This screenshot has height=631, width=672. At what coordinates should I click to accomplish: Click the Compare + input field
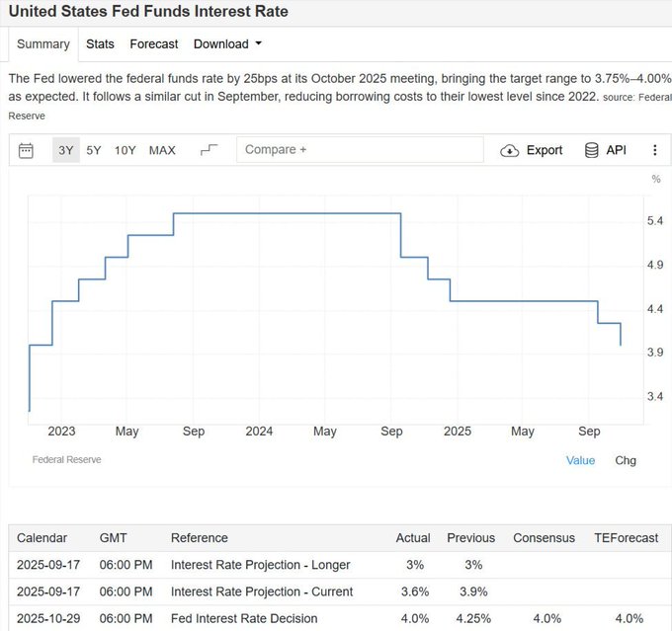pyautogui.click(x=360, y=150)
